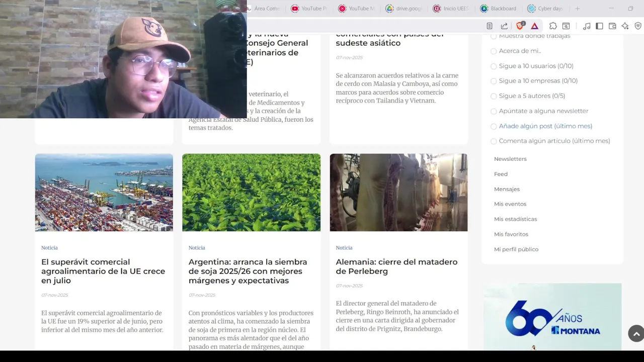Image resolution: width=644 pixels, height=362 pixels.
Task: Click the share page icon
Action: point(504,26)
